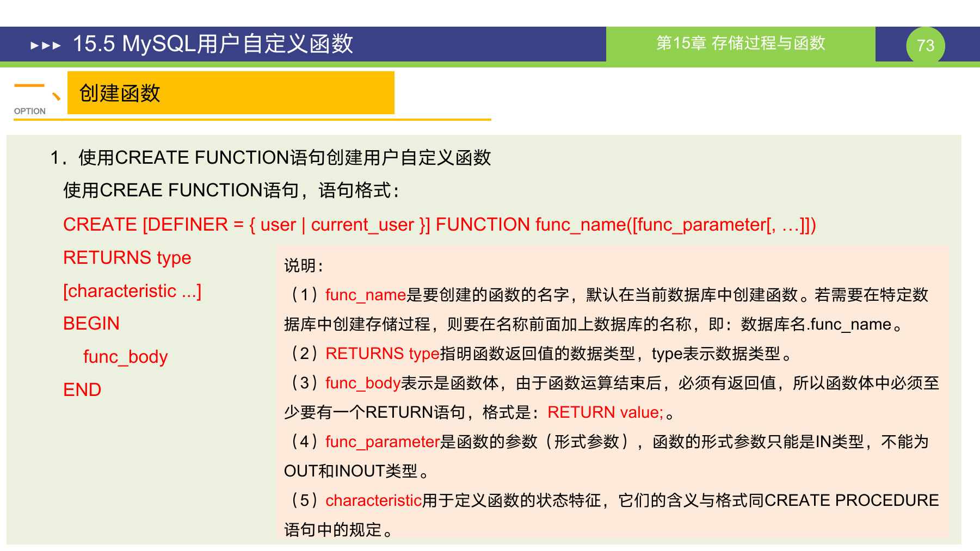Click the red 'BEGIN' keyword
The image size is (980, 551).
tap(91, 324)
